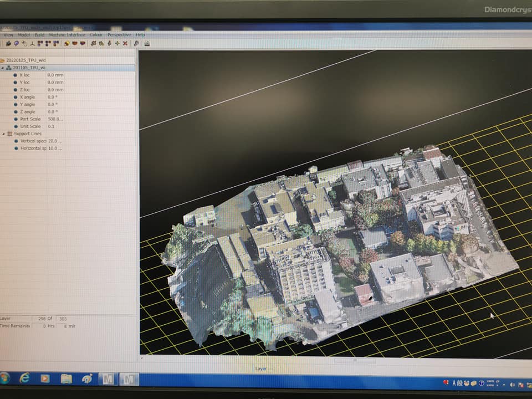
Task: Open the Help menu
Action: (140, 35)
